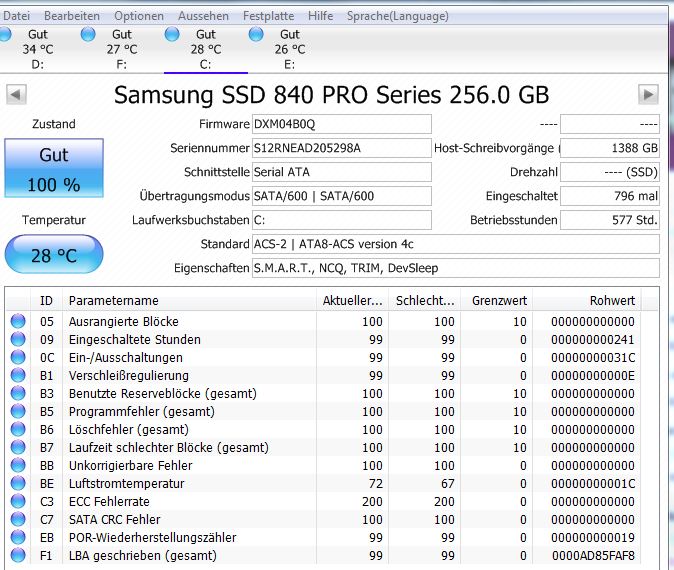674x570 pixels.
Task: Click the status orb for drive F:
Action: [88, 34]
